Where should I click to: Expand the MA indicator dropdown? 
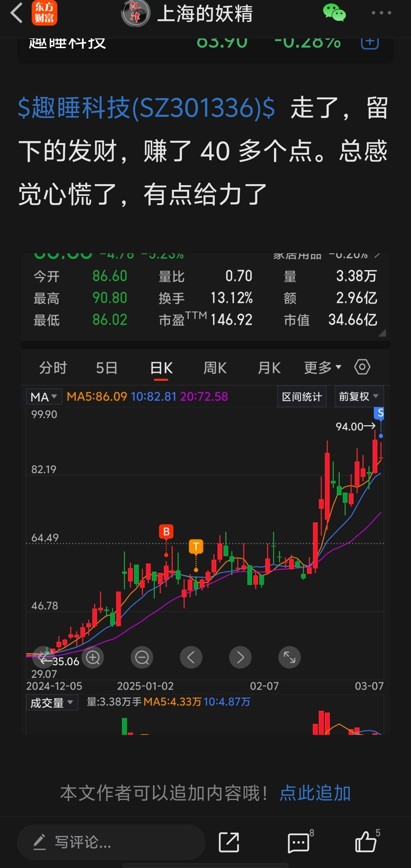(44, 397)
